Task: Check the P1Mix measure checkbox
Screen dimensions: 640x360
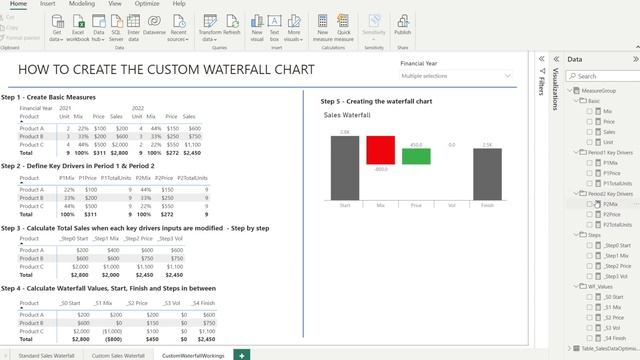Action: point(589,163)
